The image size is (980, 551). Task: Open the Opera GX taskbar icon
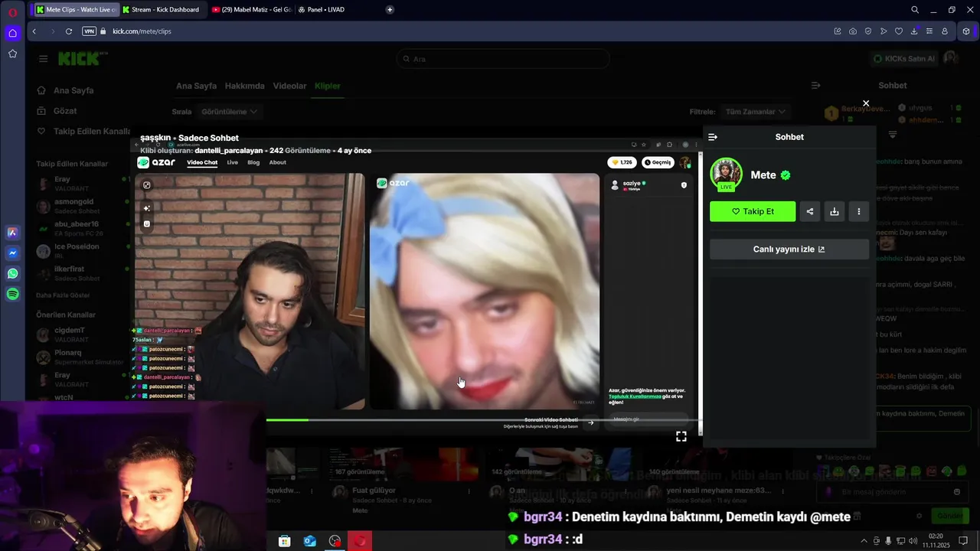tap(360, 541)
